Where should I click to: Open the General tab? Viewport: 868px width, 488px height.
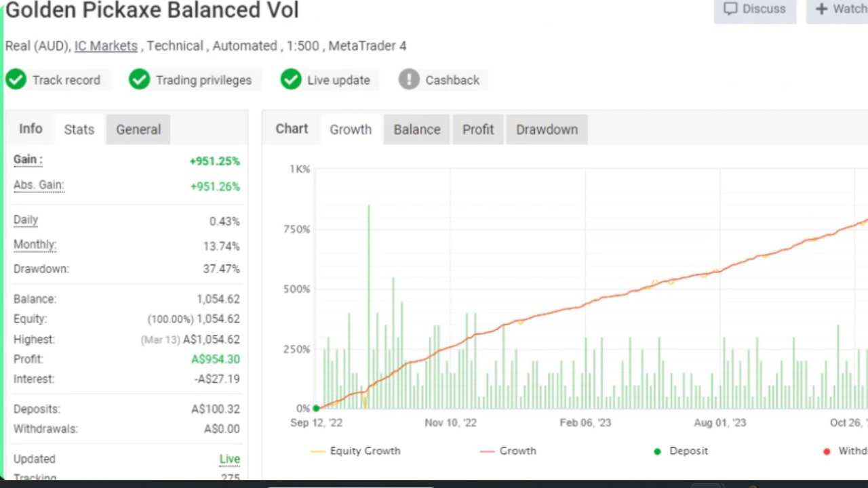pyautogui.click(x=138, y=129)
